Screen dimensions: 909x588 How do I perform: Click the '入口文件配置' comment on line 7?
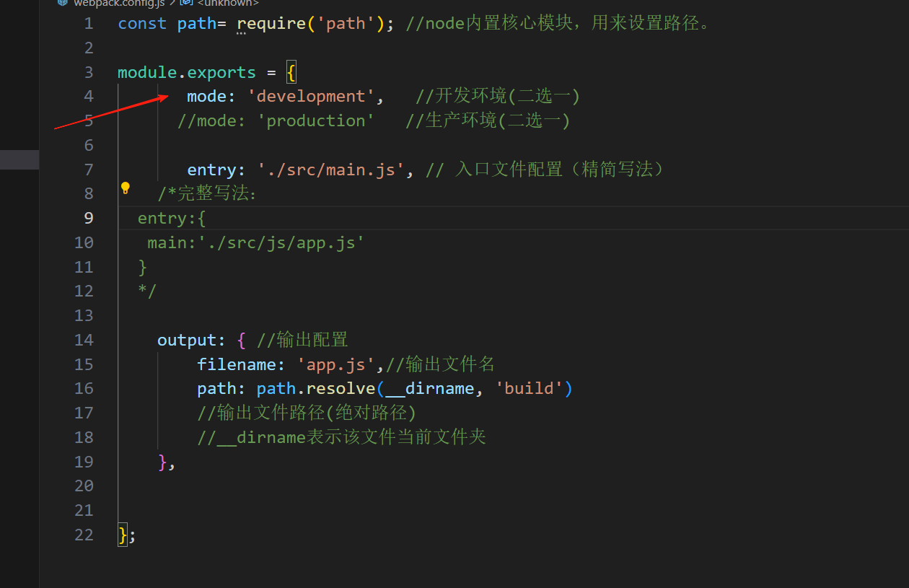click(x=509, y=170)
